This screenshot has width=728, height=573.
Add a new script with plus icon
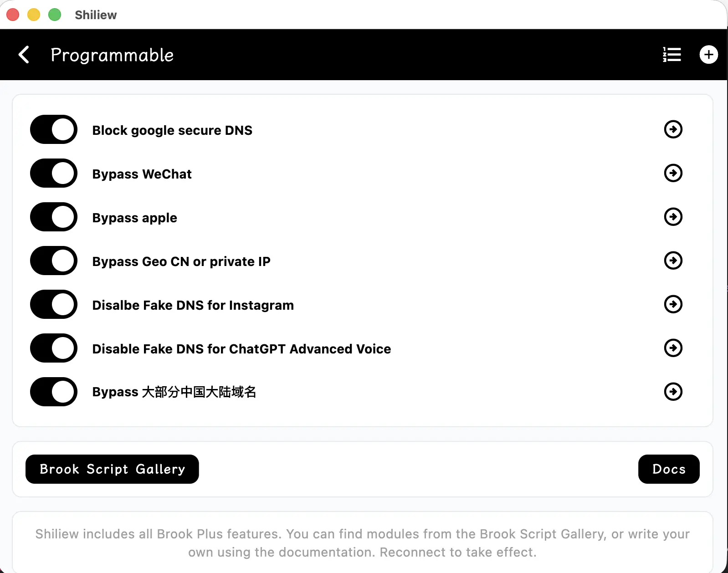tap(708, 55)
